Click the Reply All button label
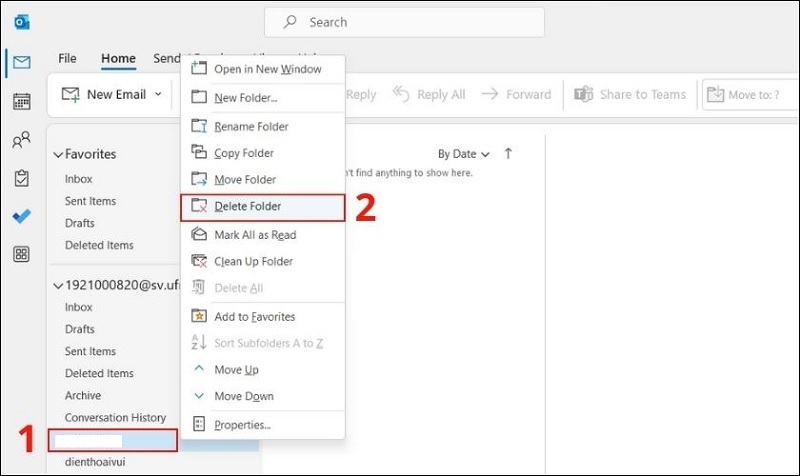The image size is (800, 476). [441, 94]
